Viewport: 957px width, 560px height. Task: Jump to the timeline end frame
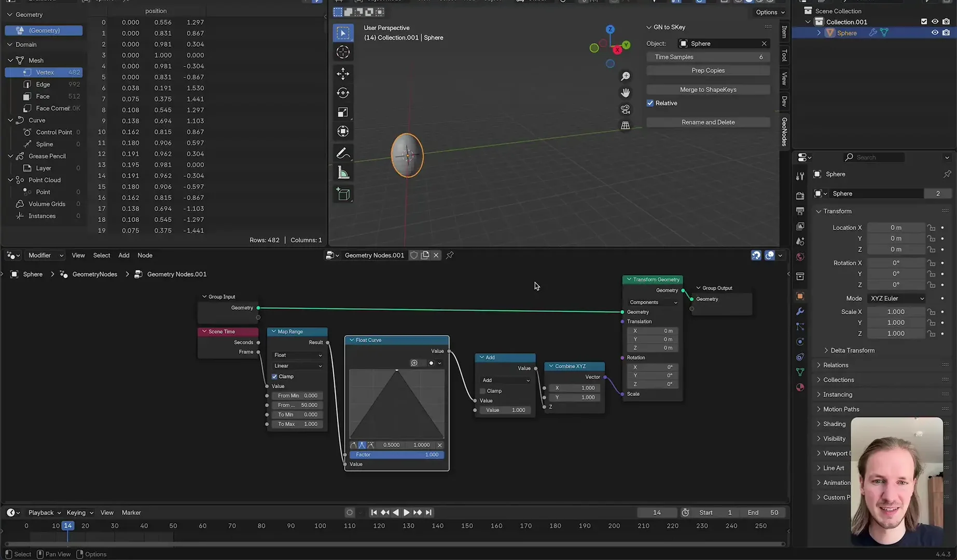click(x=428, y=512)
